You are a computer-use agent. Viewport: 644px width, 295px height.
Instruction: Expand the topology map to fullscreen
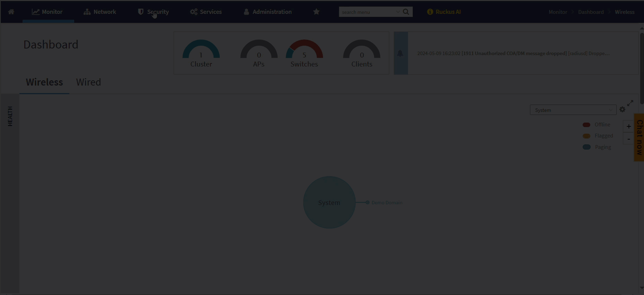point(630,103)
